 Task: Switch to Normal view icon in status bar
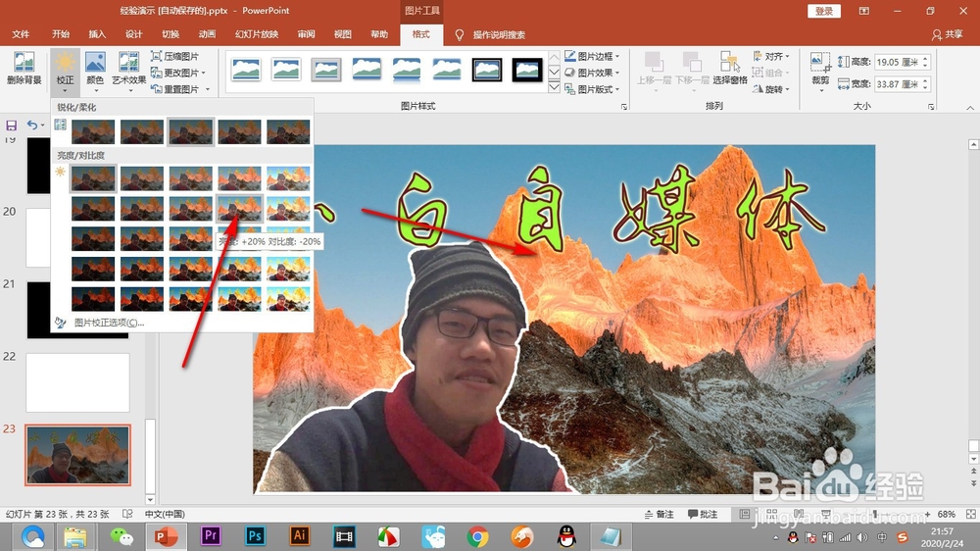(x=745, y=514)
